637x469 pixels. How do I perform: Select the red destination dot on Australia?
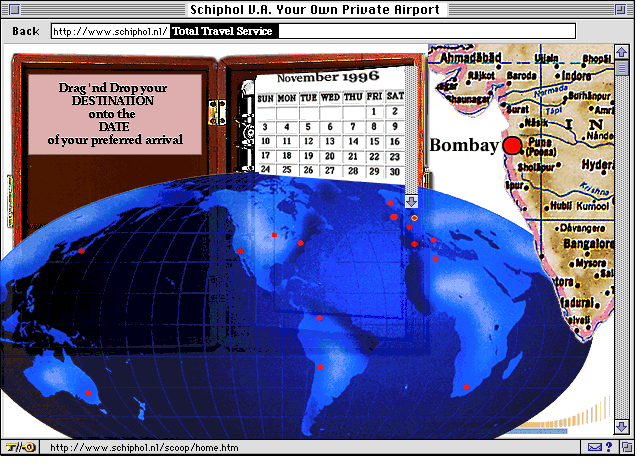[x=89, y=393]
